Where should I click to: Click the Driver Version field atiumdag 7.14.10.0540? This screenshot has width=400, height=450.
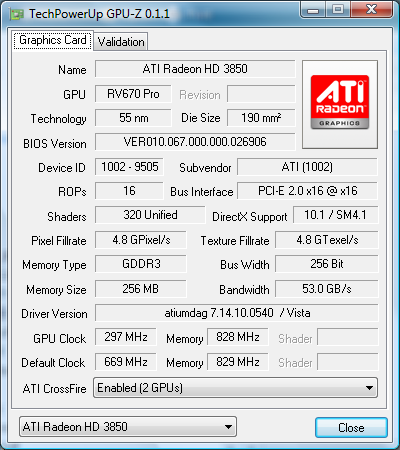[237, 313]
